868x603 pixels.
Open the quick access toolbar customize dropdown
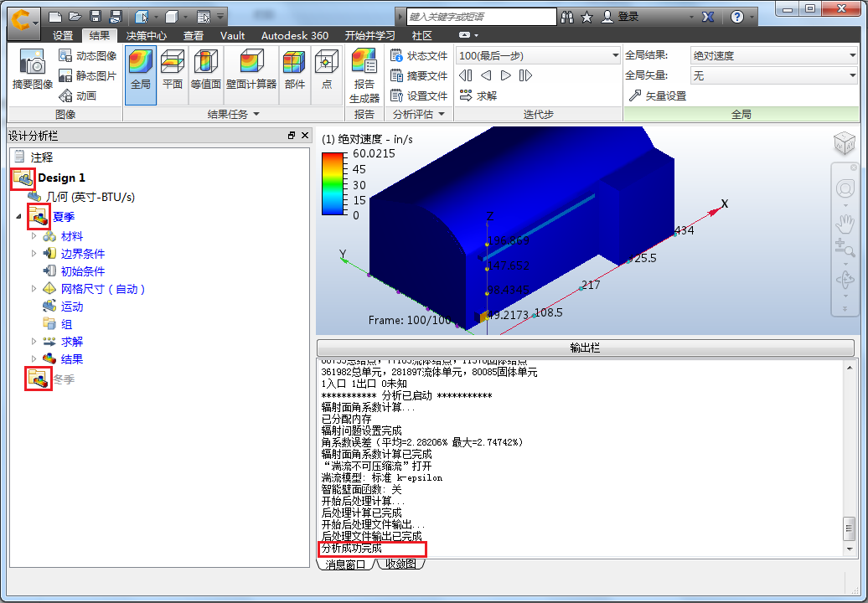(x=220, y=17)
